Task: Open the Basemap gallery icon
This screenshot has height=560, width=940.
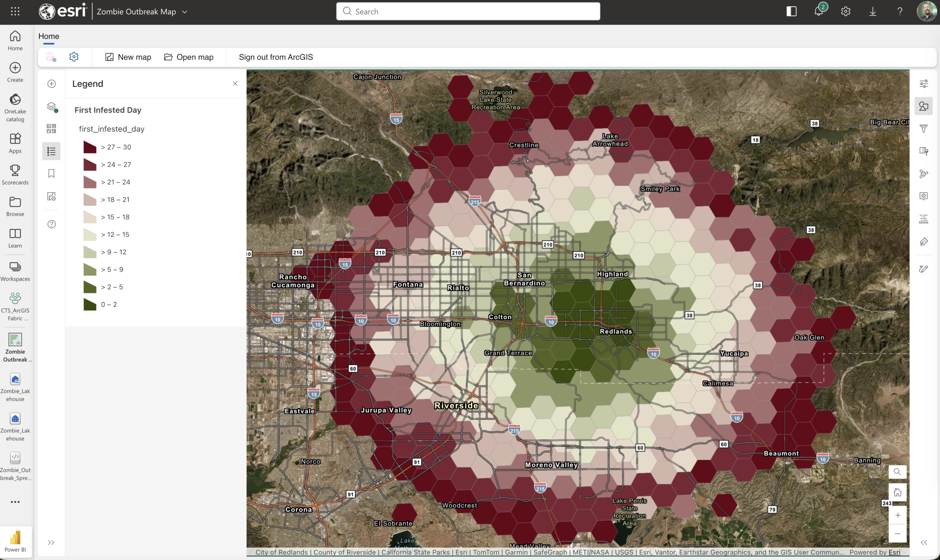Action: pyautogui.click(x=51, y=129)
